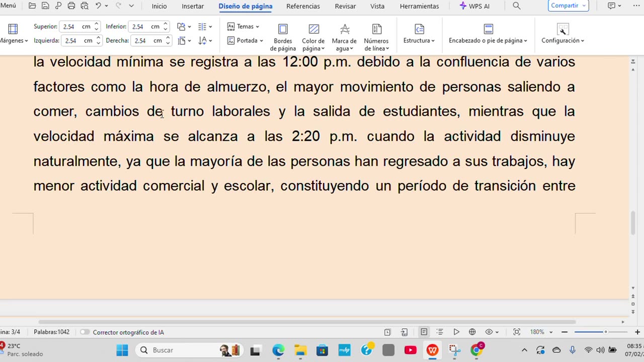
Task: Open the columns dropdown
Action: (205, 27)
